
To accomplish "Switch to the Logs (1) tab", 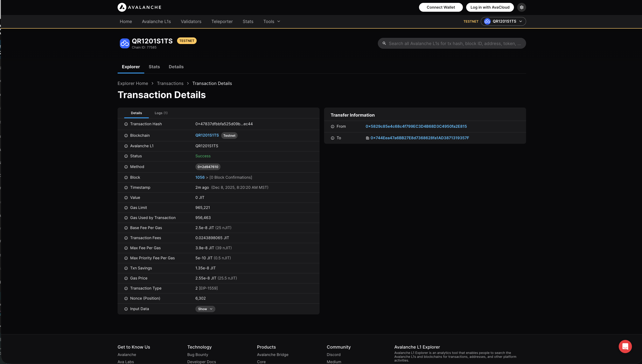I will click(161, 113).
